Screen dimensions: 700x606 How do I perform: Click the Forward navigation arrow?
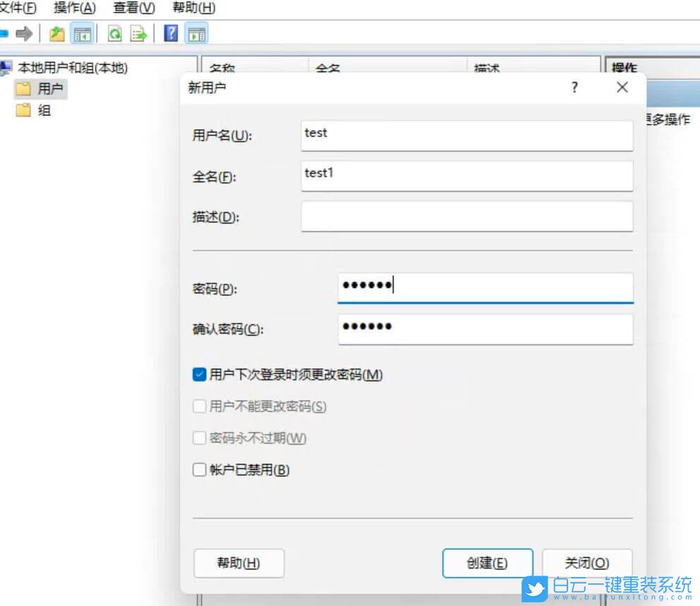pos(25,33)
